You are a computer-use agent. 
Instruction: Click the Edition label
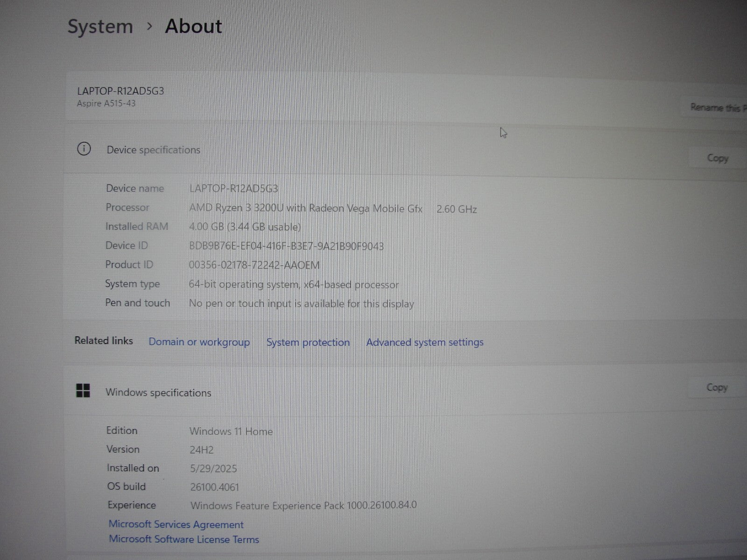[x=122, y=430]
